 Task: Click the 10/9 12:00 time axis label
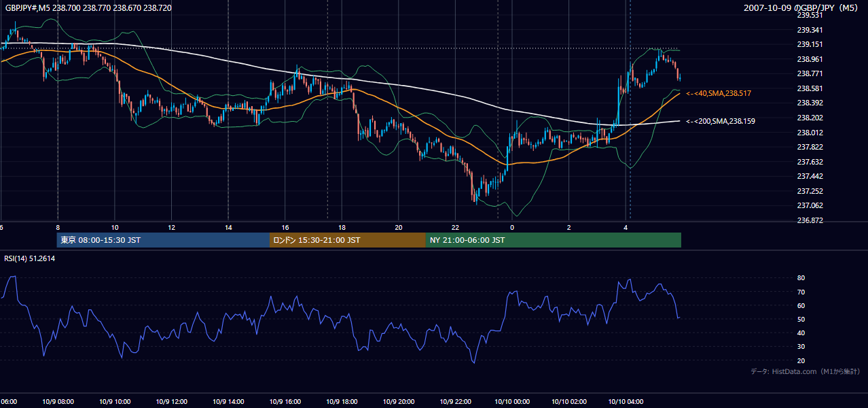click(x=170, y=402)
